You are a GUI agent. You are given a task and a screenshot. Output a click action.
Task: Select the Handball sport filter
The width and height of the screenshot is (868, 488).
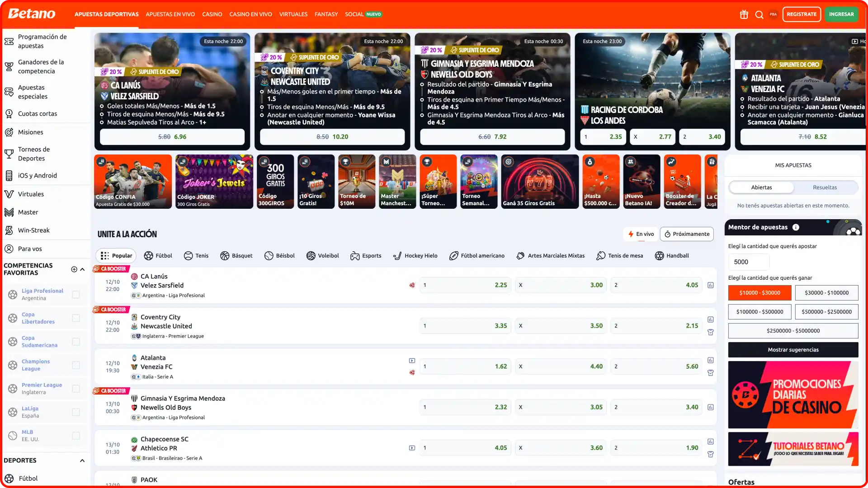point(672,256)
